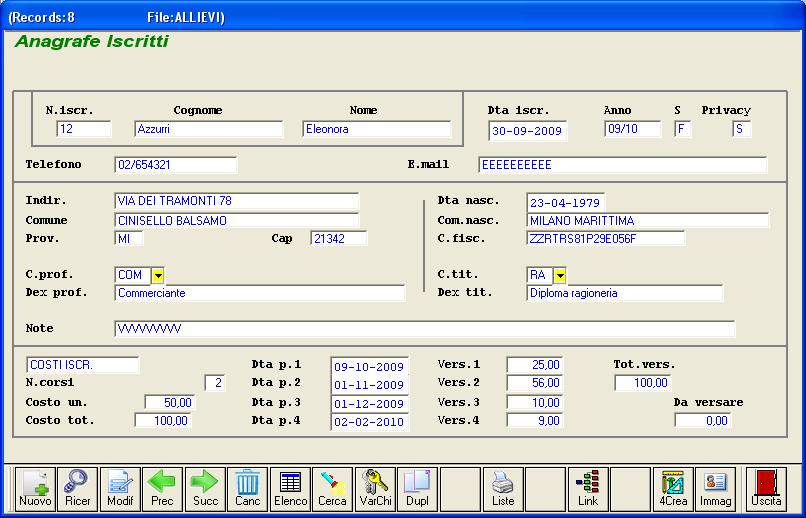Edit the record using Modif
This screenshot has height=518, width=806.
120,489
